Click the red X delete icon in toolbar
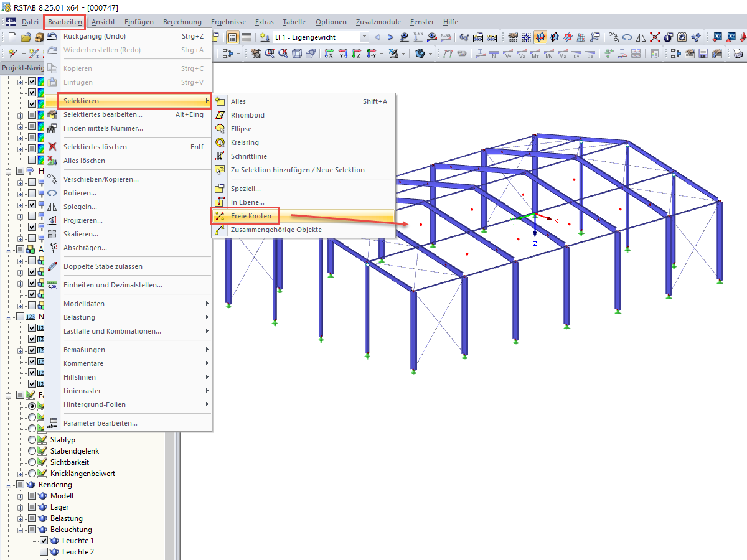 pos(655,37)
